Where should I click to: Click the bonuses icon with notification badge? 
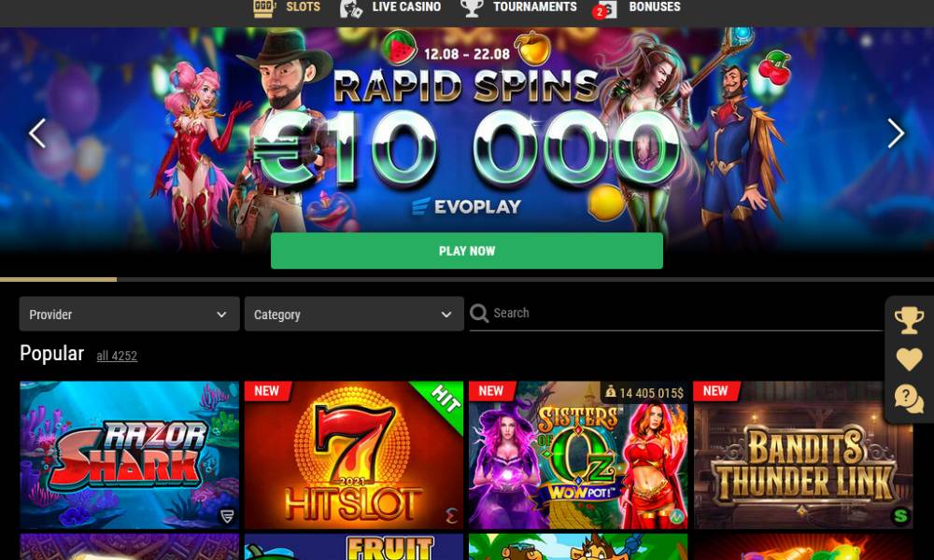pos(604,9)
